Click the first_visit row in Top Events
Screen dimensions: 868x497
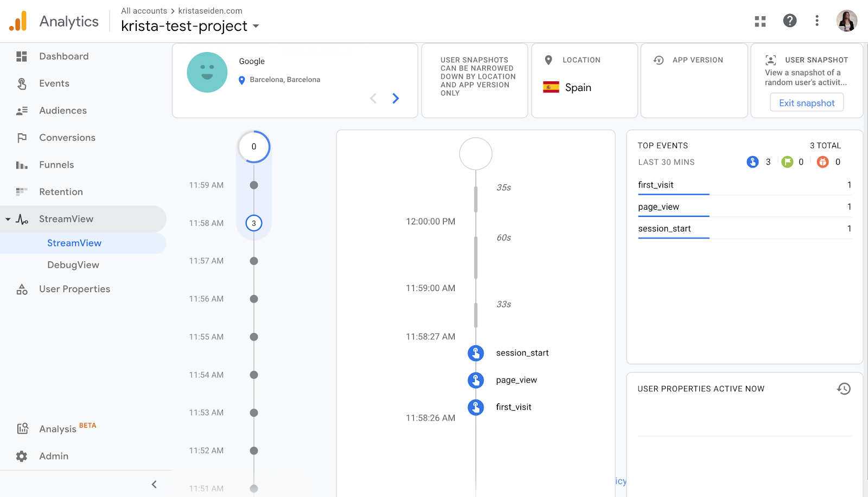(x=744, y=185)
